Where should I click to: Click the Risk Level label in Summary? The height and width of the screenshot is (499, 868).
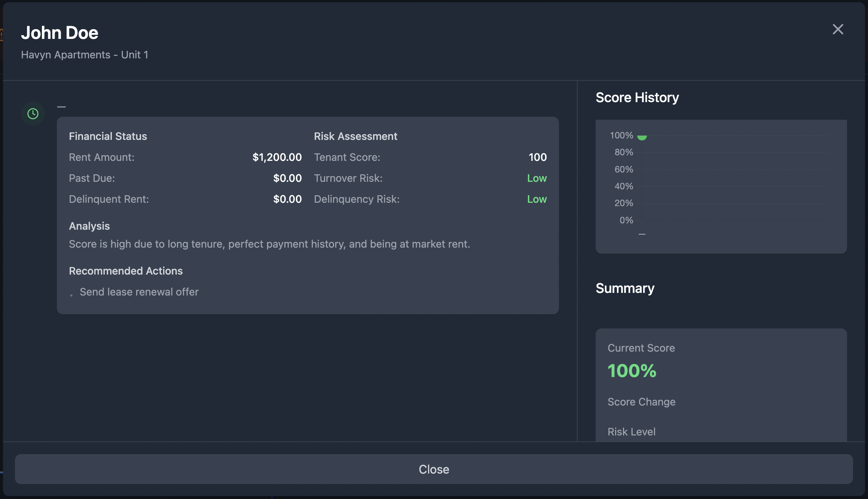pos(631,432)
